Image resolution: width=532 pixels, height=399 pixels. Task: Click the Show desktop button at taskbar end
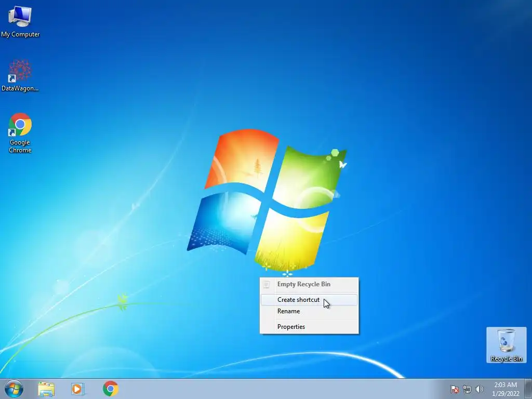pos(528,389)
